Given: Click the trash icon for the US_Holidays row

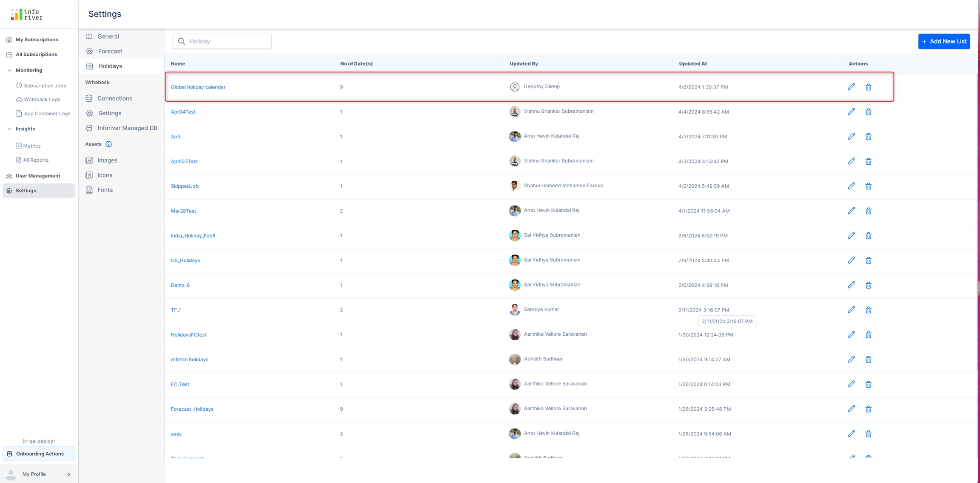Looking at the screenshot, I should (868, 260).
